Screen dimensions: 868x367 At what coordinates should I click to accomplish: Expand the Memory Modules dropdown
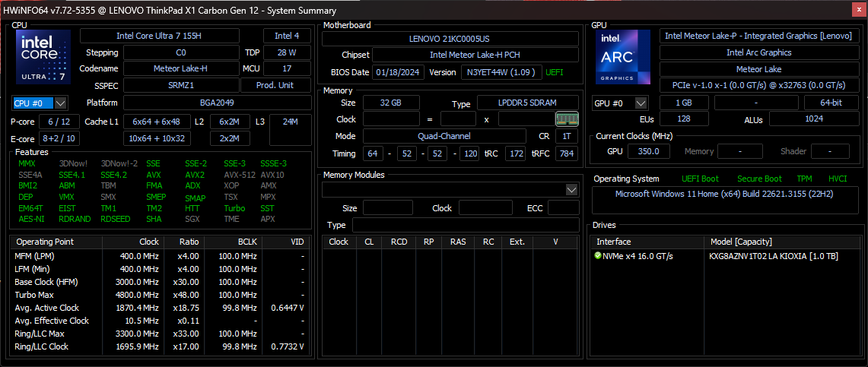point(572,190)
